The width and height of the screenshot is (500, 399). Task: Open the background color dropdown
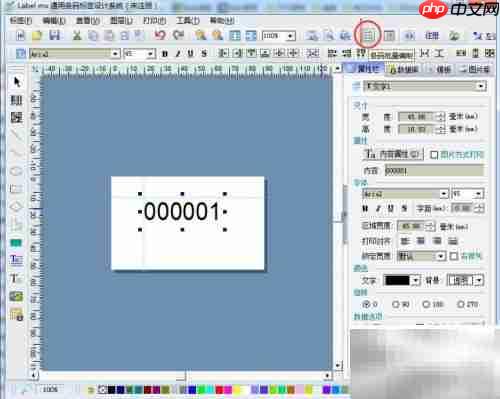[x=479, y=280]
